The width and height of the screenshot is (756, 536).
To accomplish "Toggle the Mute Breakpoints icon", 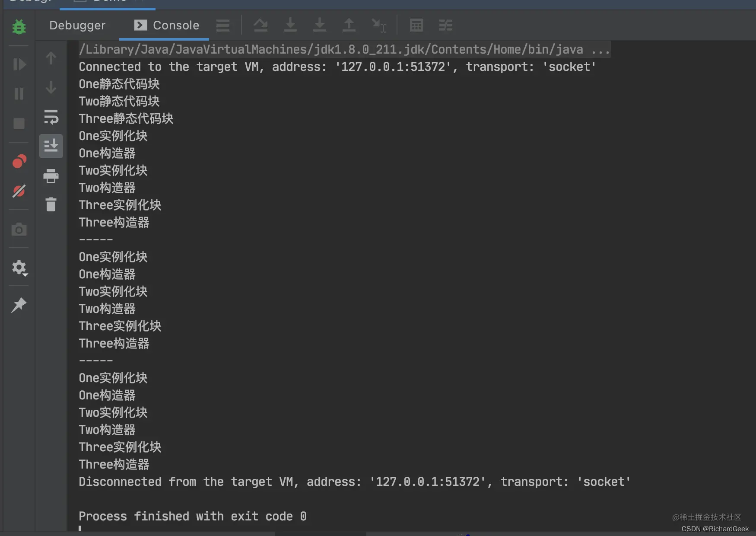I will pos(19,191).
